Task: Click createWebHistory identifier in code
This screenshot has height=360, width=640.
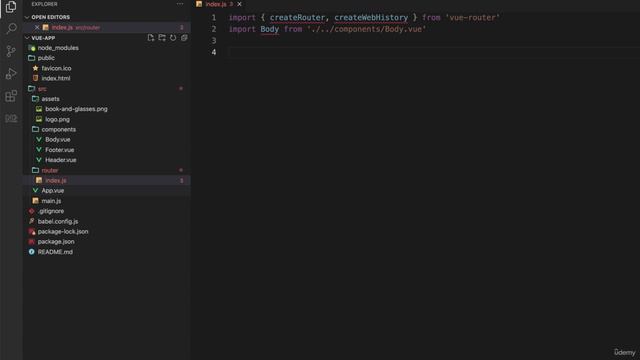Action: click(x=371, y=18)
